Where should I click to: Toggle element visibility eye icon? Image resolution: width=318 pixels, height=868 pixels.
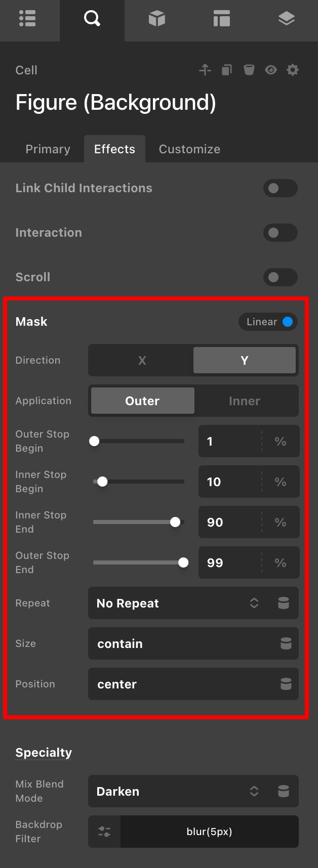click(271, 70)
